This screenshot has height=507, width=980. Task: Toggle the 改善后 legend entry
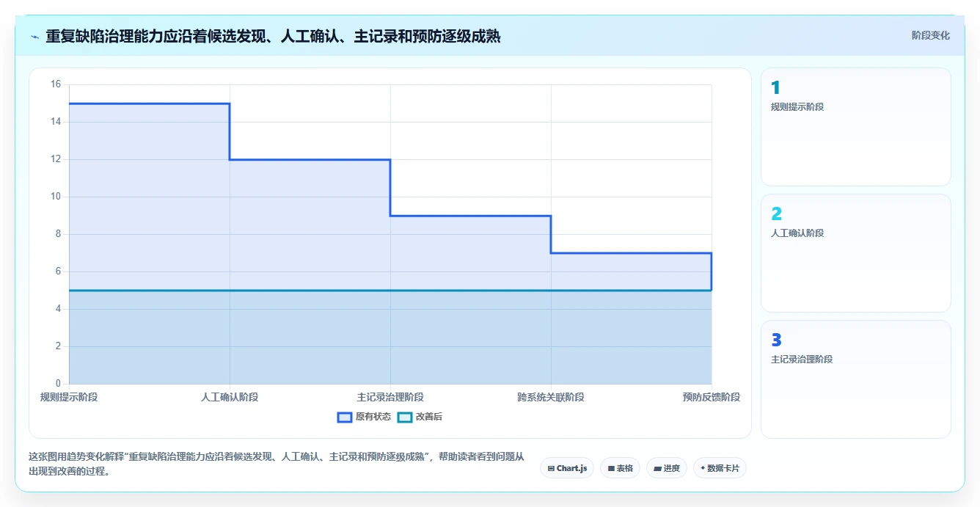tap(420, 417)
